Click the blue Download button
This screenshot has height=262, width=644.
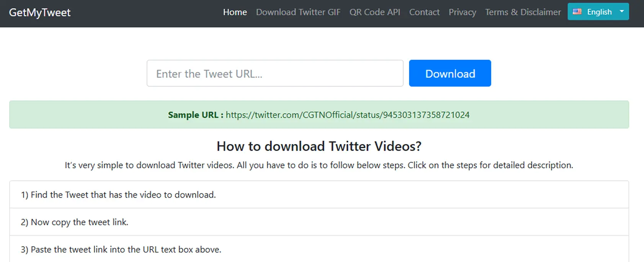pyautogui.click(x=450, y=73)
